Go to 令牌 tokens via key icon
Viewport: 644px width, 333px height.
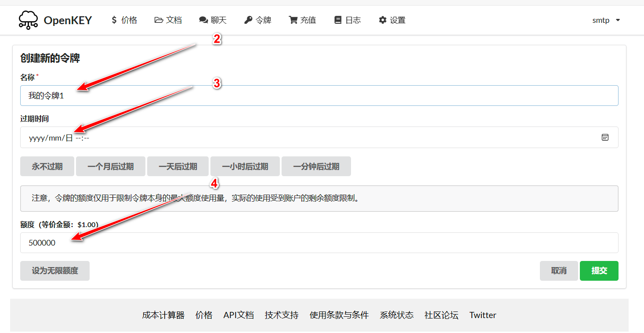[x=248, y=20]
